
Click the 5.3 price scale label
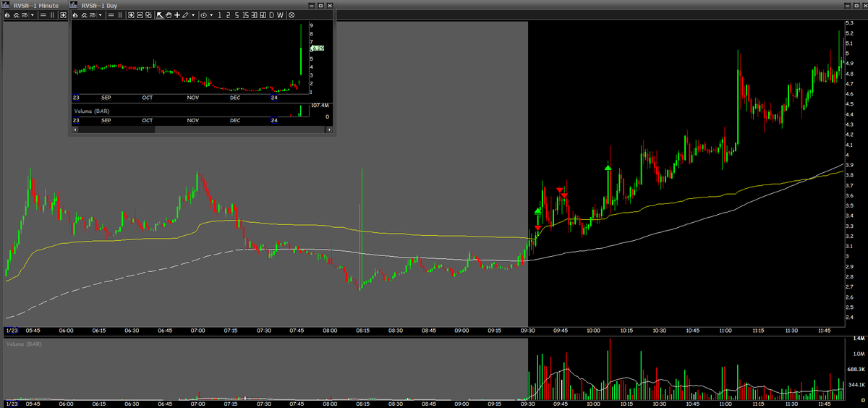pyautogui.click(x=849, y=24)
